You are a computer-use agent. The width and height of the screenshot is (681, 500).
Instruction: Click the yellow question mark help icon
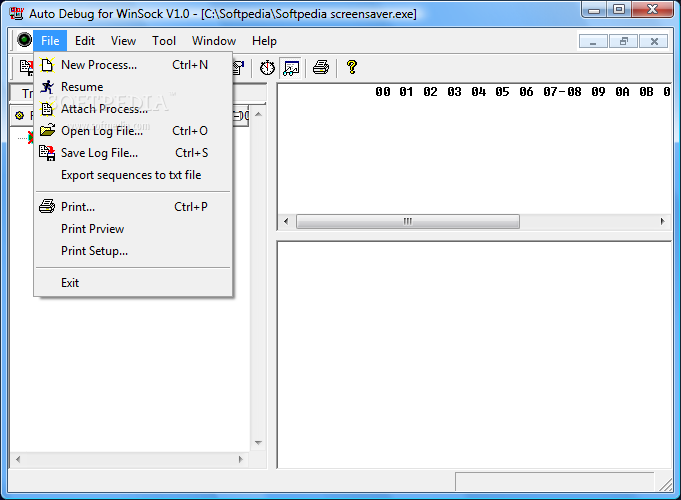pyautogui.click(x=352, y=67)
